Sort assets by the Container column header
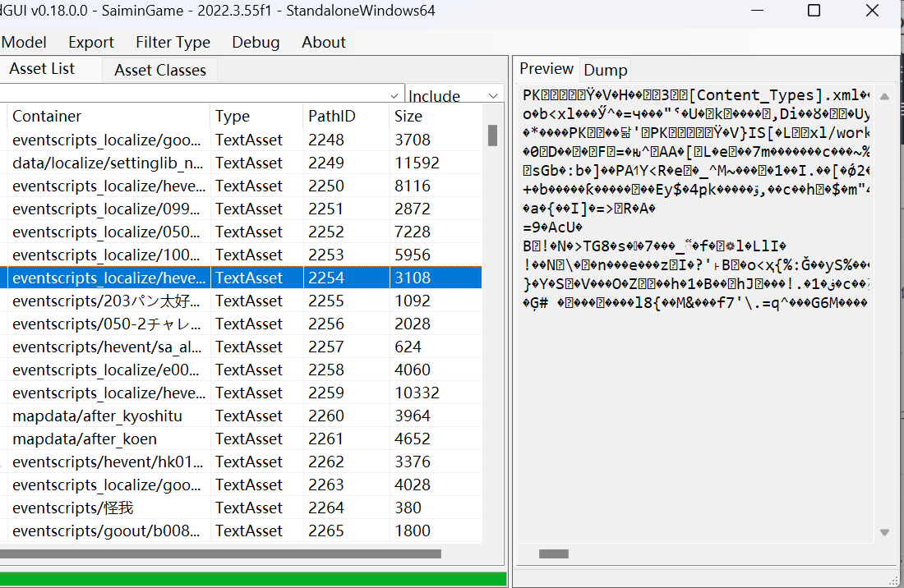Image resolution: width=904 pixels, height=588 pixels. click(47, 117)
